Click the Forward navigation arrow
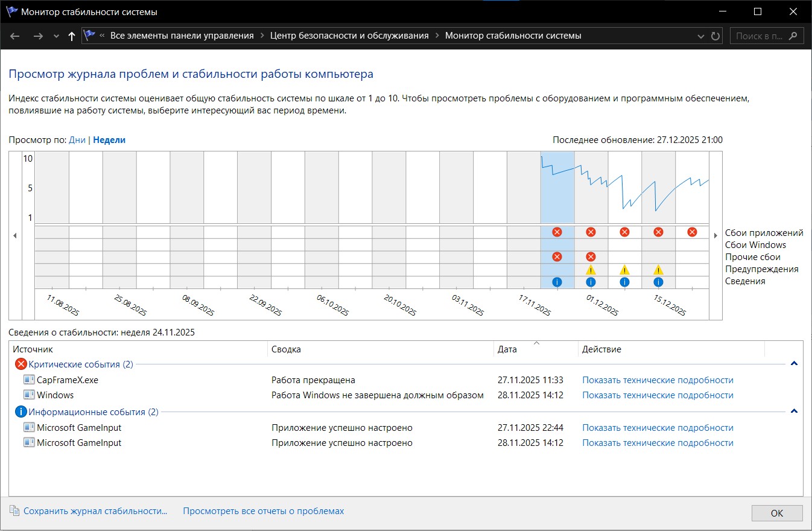 pyautogui.click(x=38, y=36)
